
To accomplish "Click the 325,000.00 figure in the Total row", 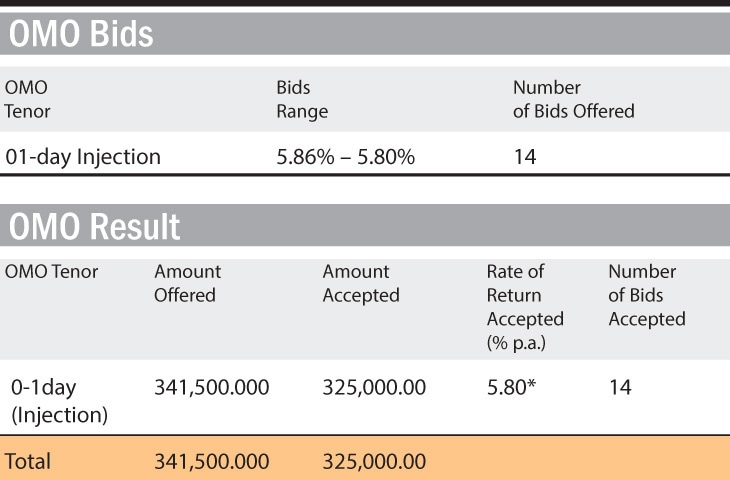I will [374, 461].
